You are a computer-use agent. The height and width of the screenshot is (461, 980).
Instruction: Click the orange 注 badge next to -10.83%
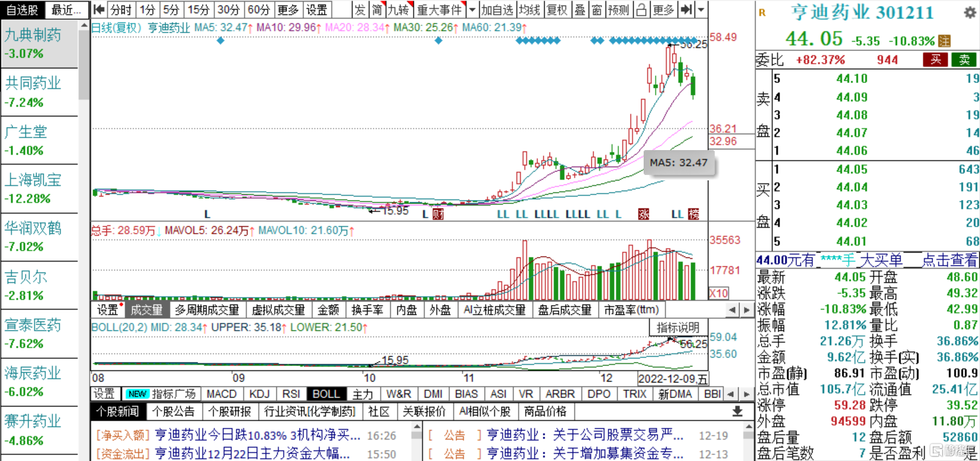click(944, 41)
